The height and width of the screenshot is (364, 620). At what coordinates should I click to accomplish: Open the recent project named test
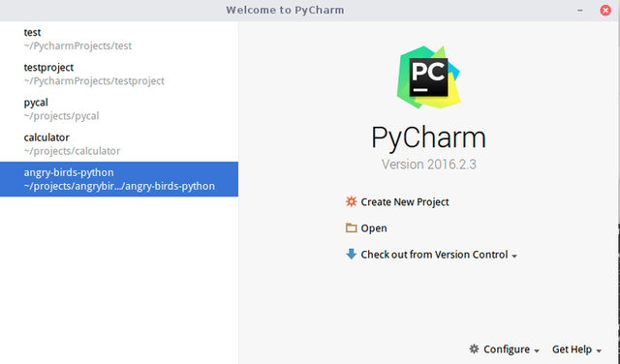(x=119, y=39)
